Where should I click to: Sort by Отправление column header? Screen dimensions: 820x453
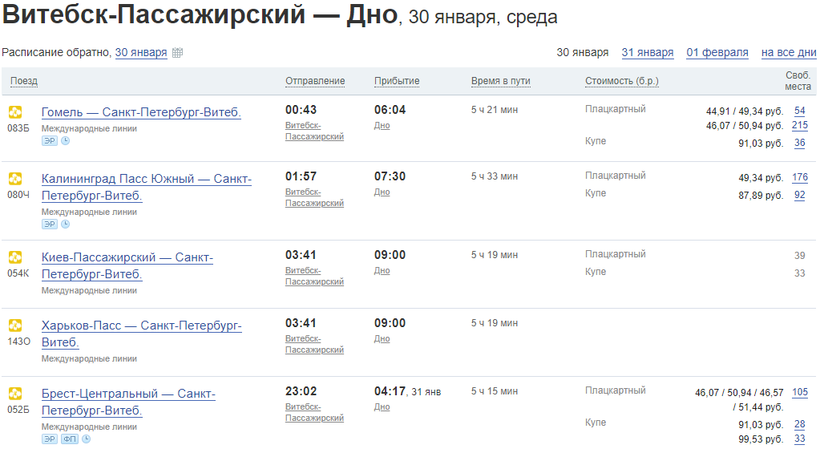315,81
